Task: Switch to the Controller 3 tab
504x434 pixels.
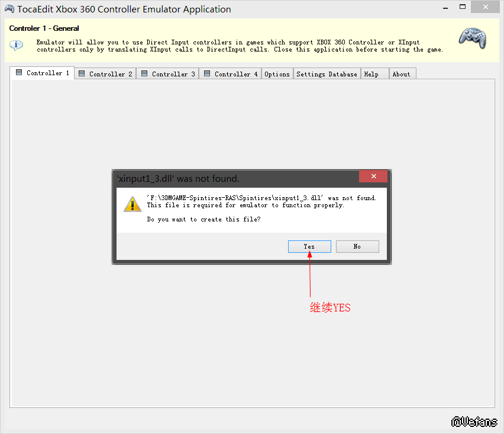Action: (168, 74)
